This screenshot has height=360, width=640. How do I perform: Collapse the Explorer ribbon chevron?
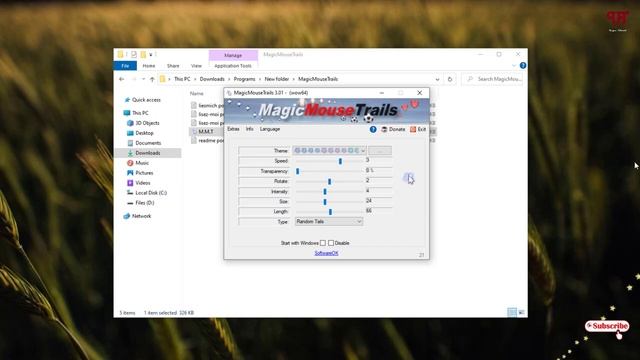point(514,65)
